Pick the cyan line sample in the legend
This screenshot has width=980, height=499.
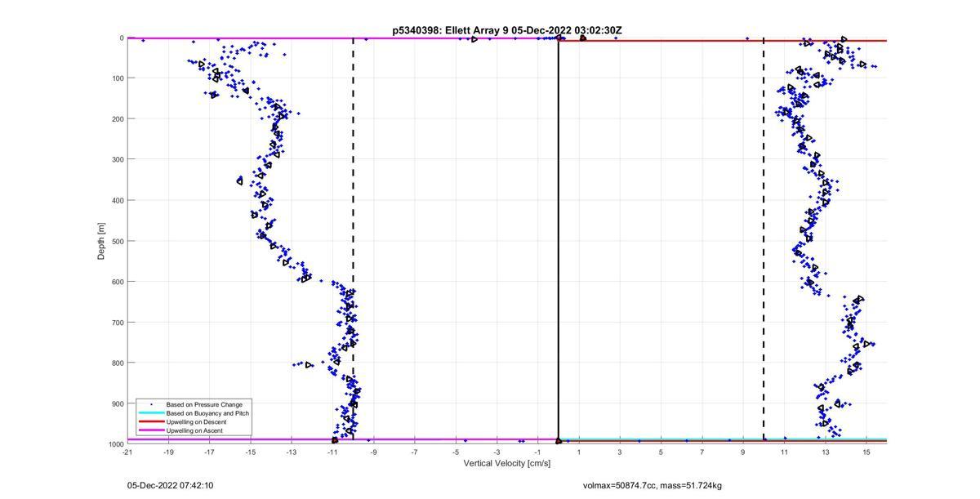151,413
